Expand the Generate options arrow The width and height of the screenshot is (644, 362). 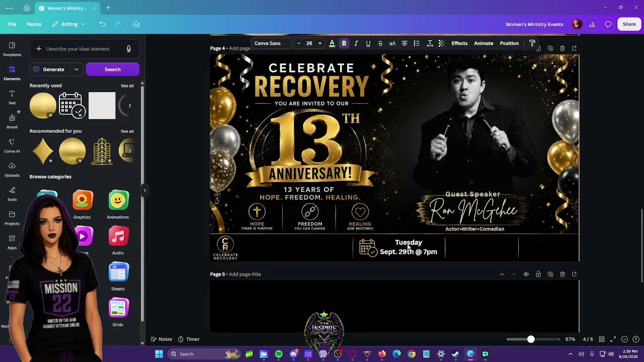point(76,69)
